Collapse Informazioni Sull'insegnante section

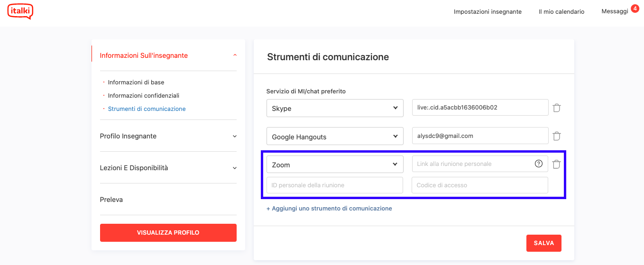235,55
